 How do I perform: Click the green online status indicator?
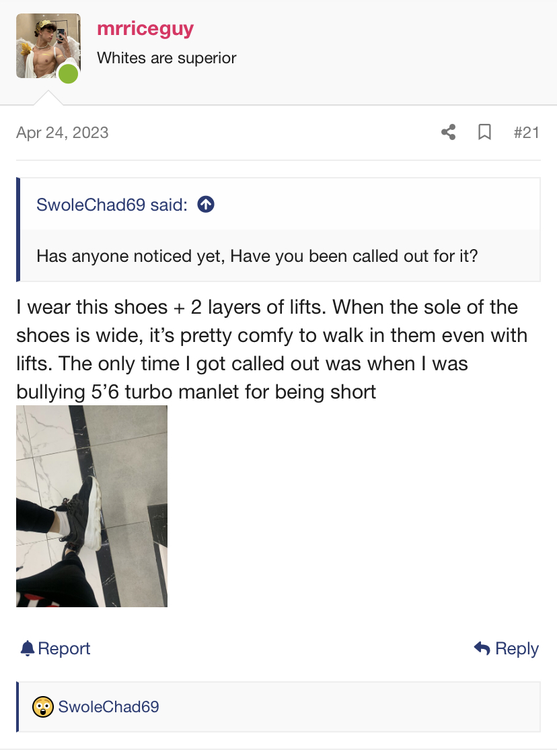(x=69, y=74)
